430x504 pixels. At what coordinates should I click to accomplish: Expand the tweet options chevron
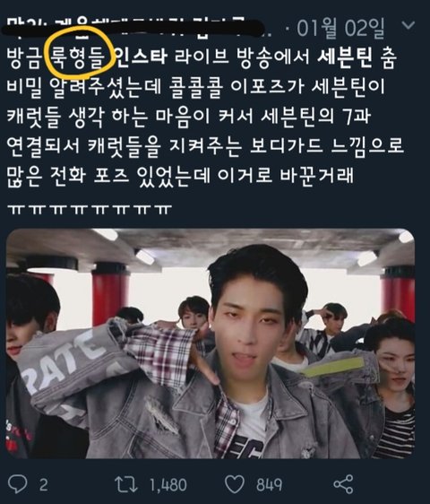(408, 25)
